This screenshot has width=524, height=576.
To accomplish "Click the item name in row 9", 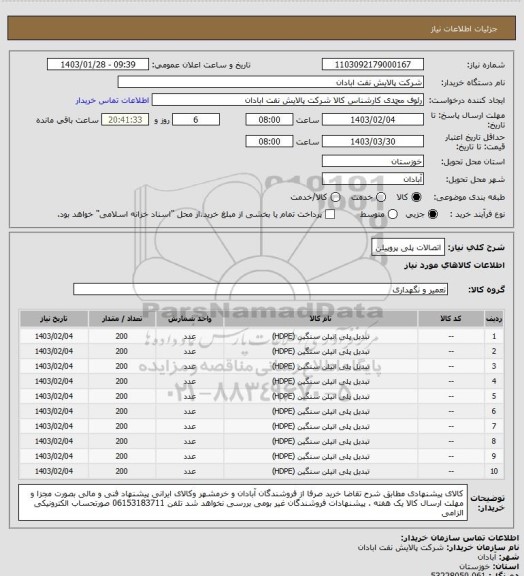I will 320,457.
